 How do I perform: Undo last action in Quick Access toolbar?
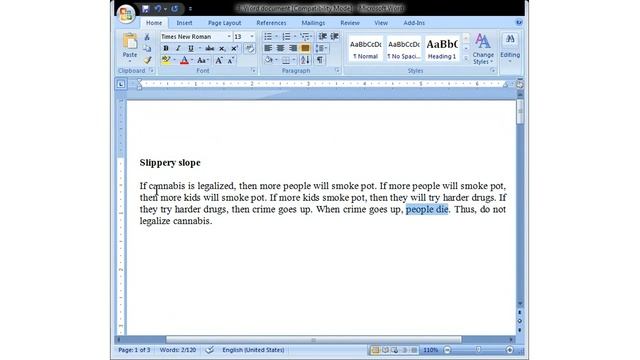click(158, 9)
